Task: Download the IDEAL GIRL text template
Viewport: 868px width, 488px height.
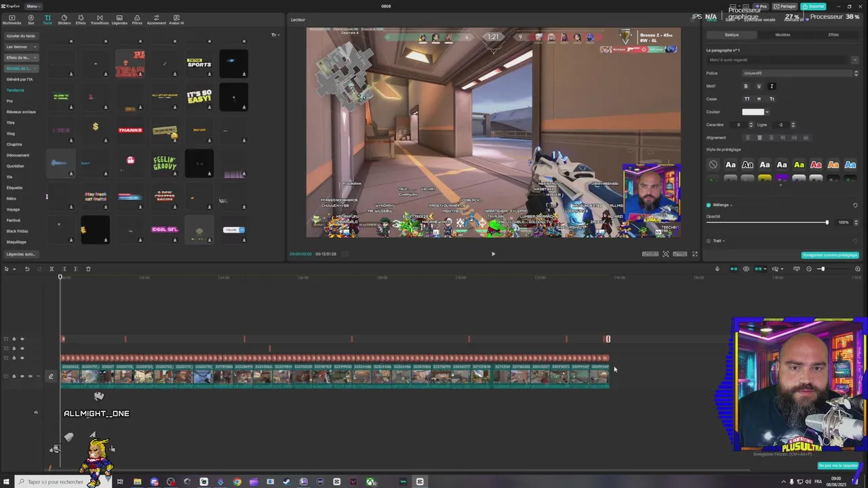Action: [175, 240]
